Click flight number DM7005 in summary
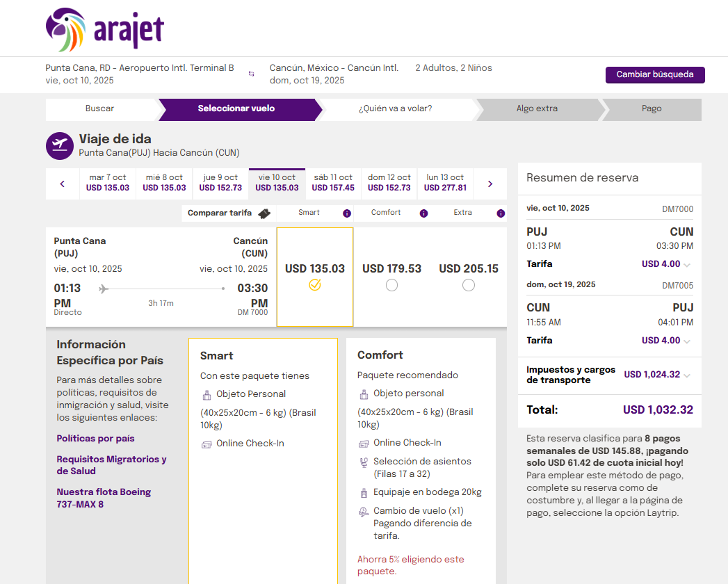Viewport: 728px width, 584px height. coord(677,286)
